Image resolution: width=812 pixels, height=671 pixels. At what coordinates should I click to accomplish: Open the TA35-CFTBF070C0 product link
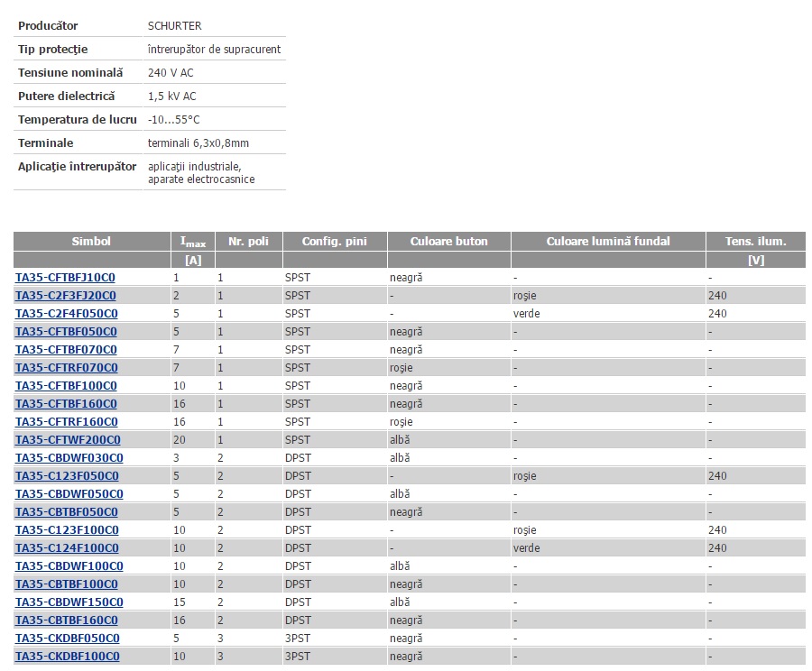[x=66, y=350]
